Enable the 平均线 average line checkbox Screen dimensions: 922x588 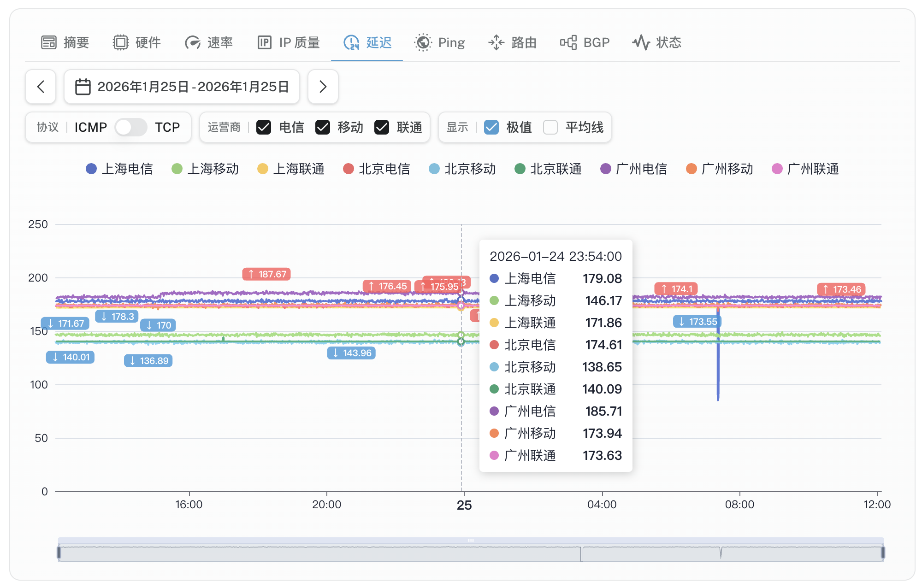(550, 127)
